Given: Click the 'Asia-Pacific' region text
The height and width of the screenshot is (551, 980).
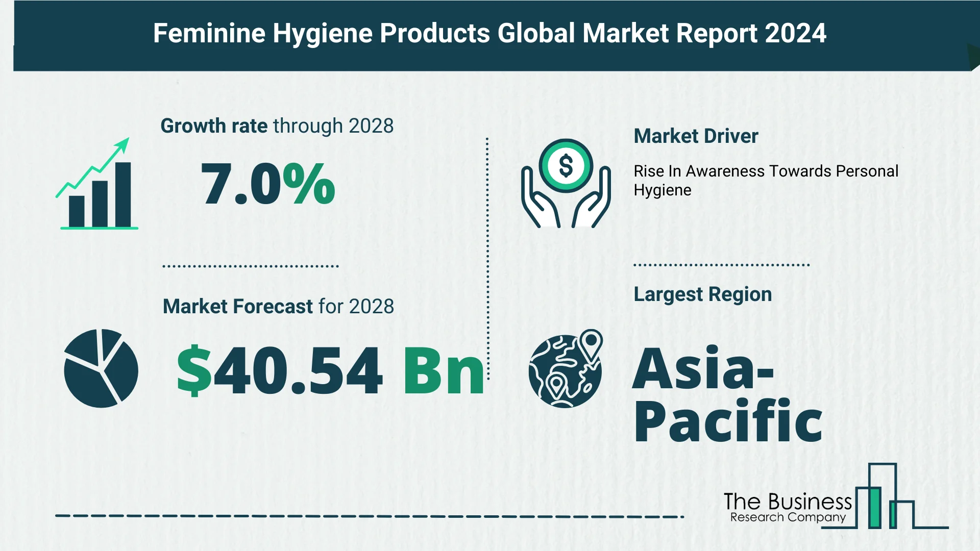Looking at the screenshot, I should coord(727,394).
